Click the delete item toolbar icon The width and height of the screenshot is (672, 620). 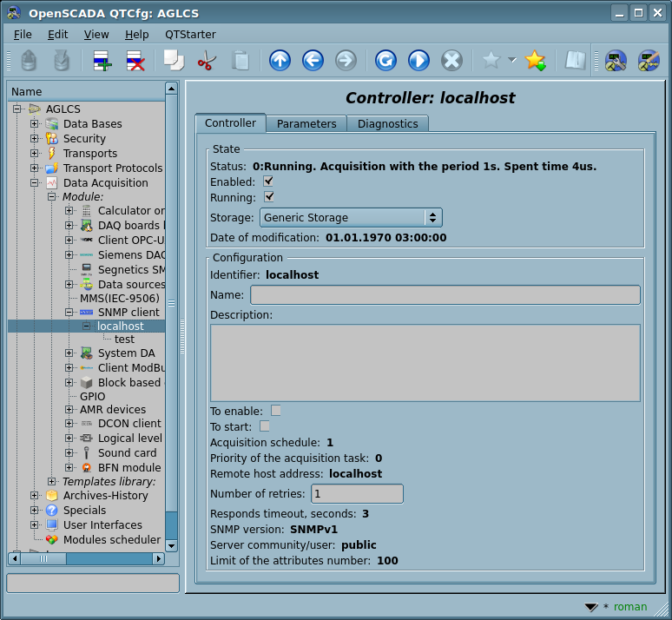tap(135, 61)
